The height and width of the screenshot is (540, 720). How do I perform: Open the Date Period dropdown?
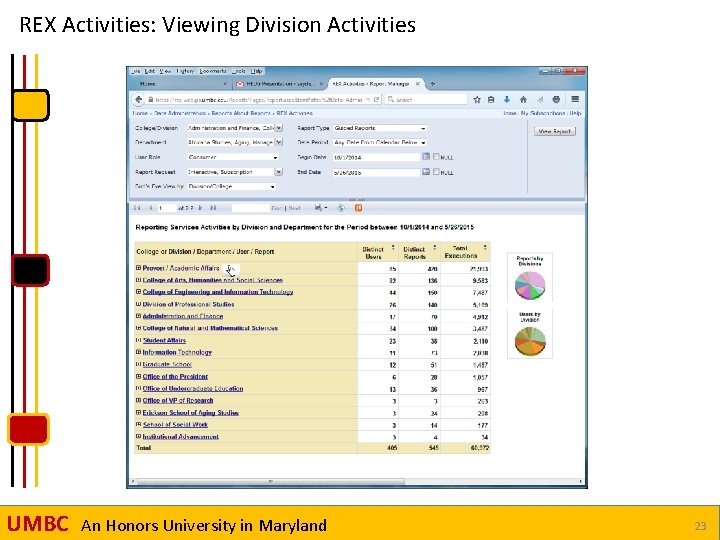tap(380, 142)
